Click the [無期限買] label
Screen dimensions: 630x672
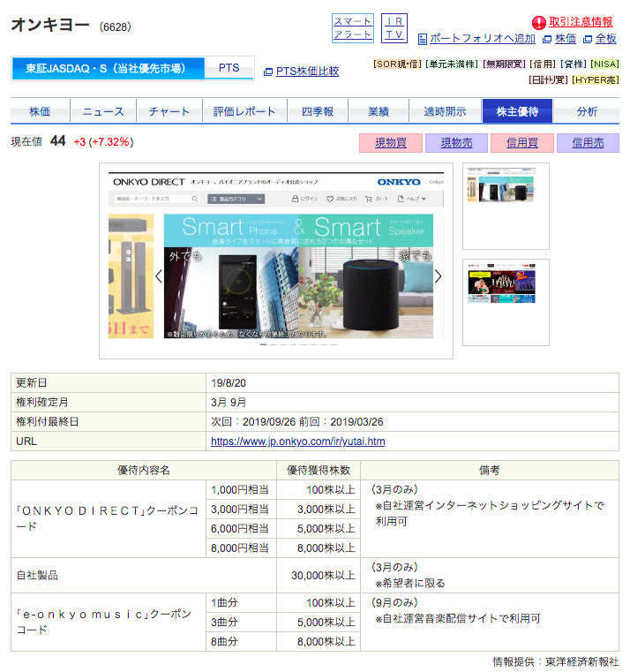(x=504, y=64)
